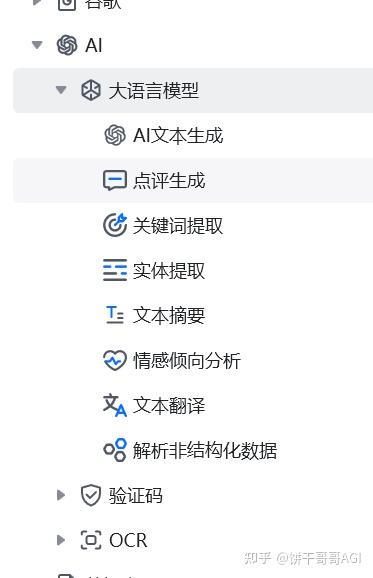Collapse the AI category arrow
This screenshot has height=578, width=373.
37,45
